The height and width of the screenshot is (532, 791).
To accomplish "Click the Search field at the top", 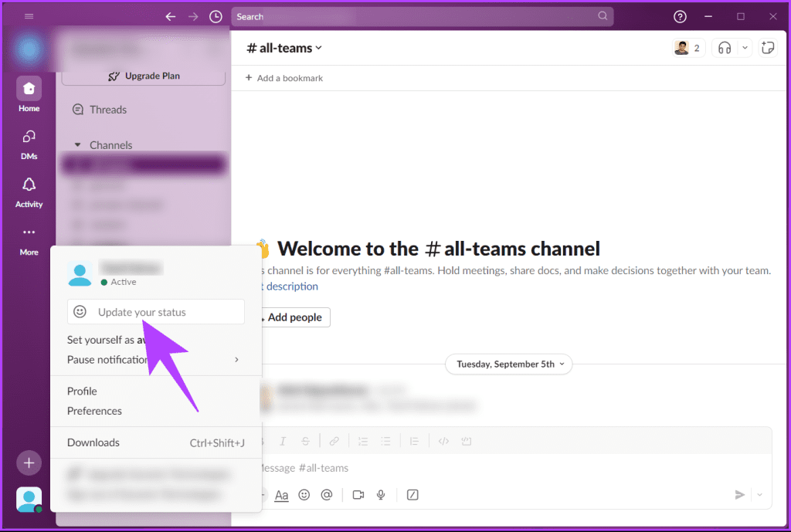I will click(421, 15).
